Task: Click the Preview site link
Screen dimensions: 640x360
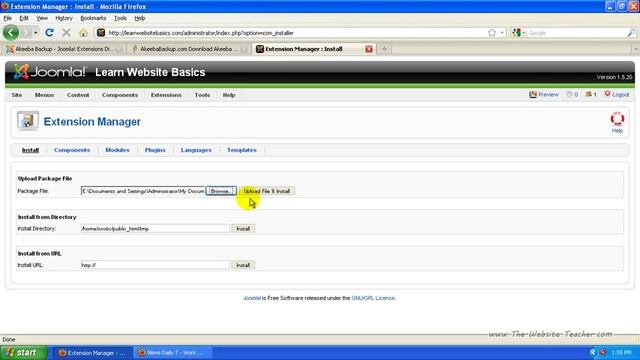Action: pyautogui.click(x=544, y=94)
